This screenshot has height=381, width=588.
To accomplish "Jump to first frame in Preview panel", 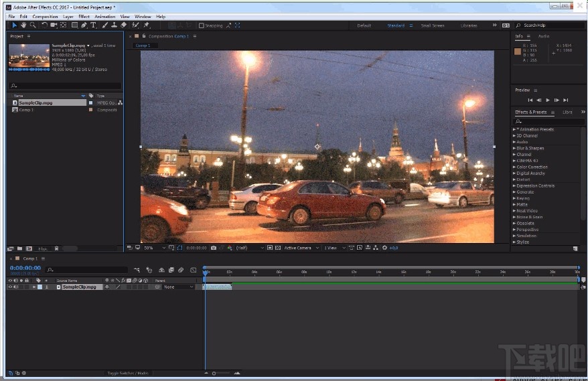I will tap(530, 100).
